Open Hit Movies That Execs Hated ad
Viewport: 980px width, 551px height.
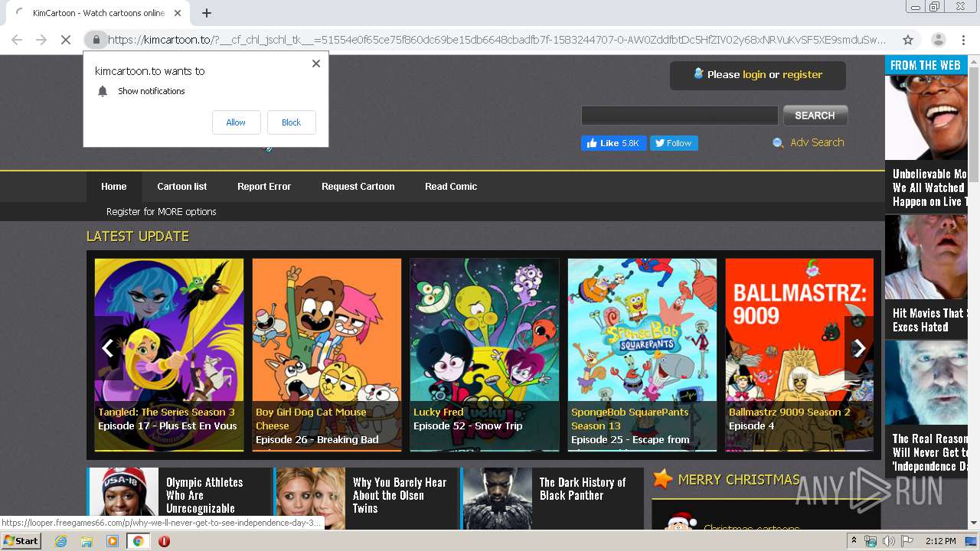point(927,275)
